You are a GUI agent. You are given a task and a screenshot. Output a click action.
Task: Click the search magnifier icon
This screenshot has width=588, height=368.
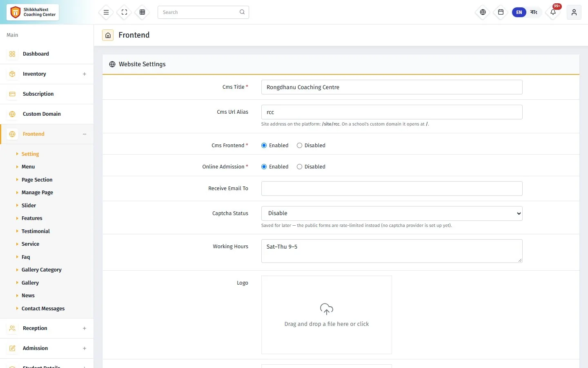click(242, 12)
